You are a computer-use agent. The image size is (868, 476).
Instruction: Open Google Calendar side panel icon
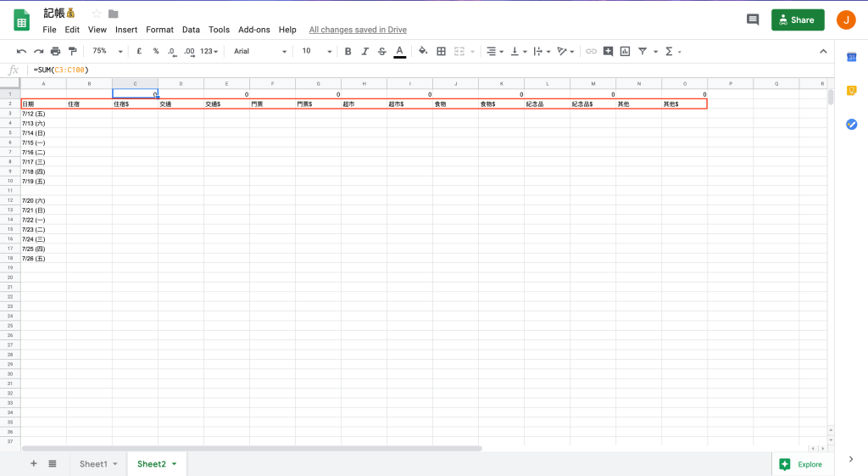click(x=851, y=57)
